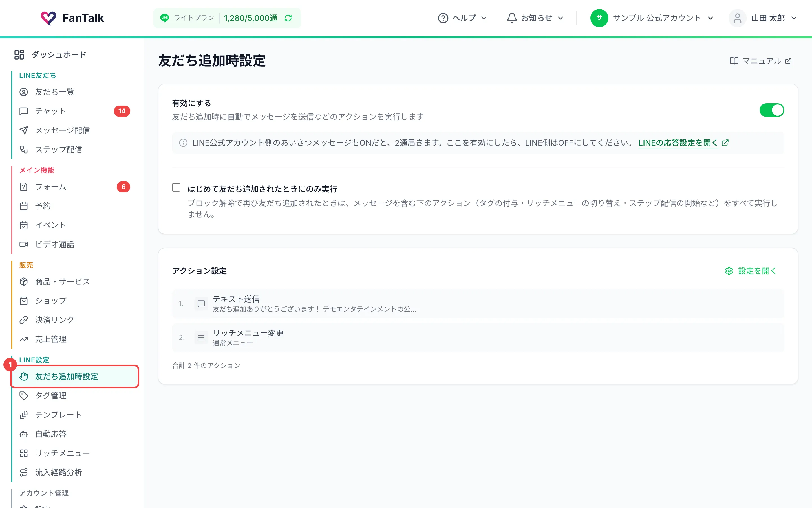Click the リッチメニュー変更 action row
Viewport: 812px width, 508px height.
478,338
